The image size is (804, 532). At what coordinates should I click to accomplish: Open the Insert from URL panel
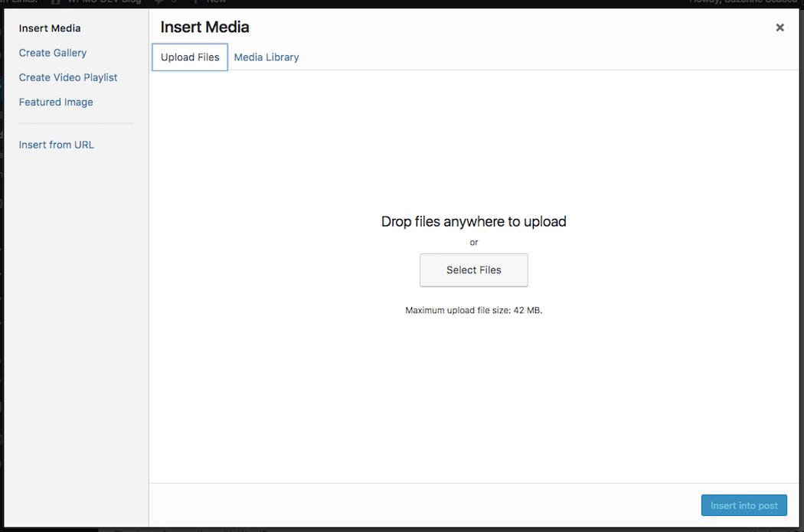tap(56, 145)
